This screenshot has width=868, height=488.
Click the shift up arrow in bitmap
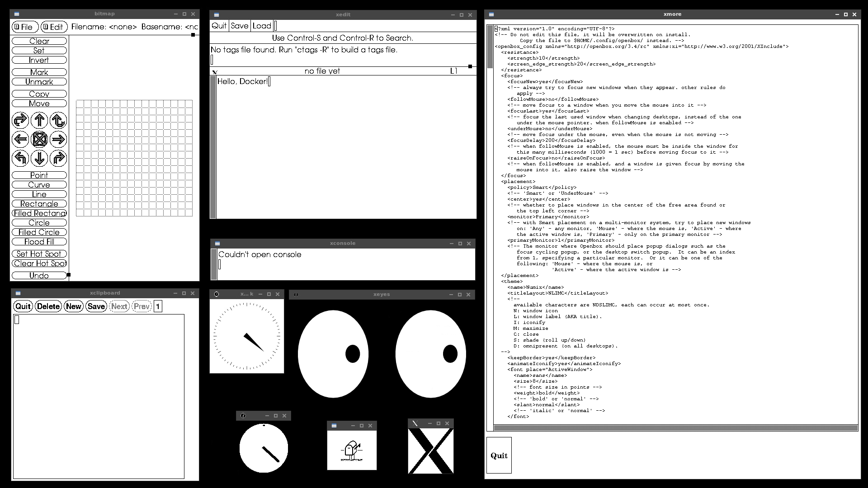(39, 120)
